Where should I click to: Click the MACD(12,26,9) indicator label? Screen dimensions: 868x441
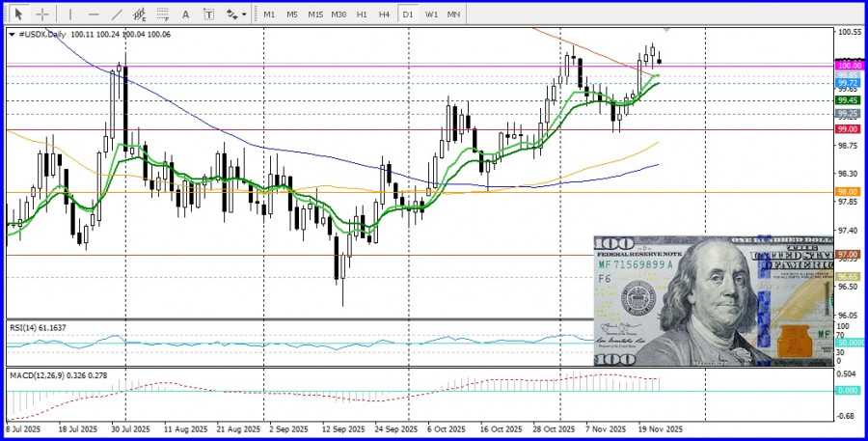50,373
